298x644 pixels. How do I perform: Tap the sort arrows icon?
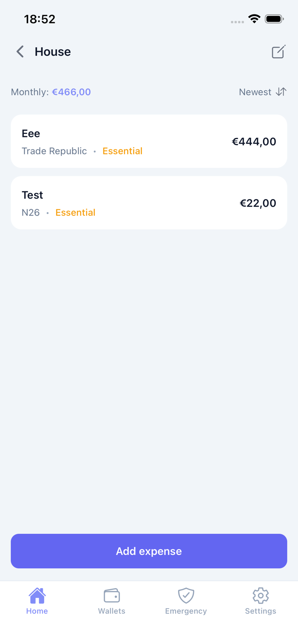(281, 92)
